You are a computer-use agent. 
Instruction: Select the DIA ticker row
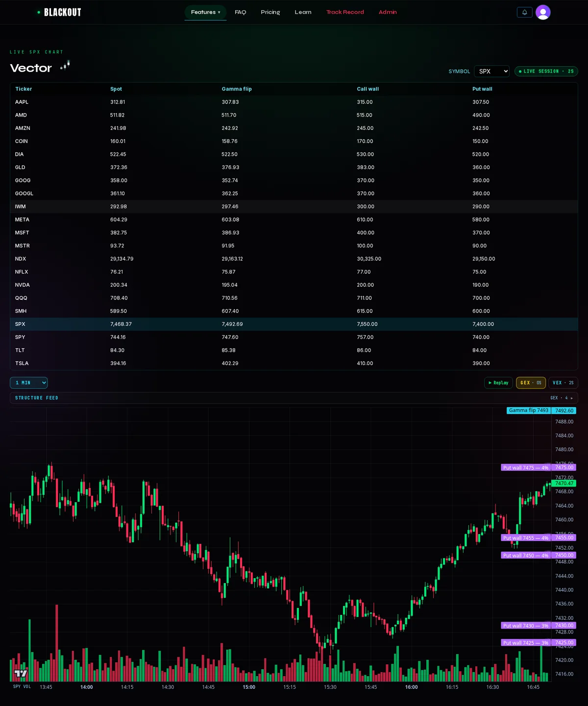[294, 154]
